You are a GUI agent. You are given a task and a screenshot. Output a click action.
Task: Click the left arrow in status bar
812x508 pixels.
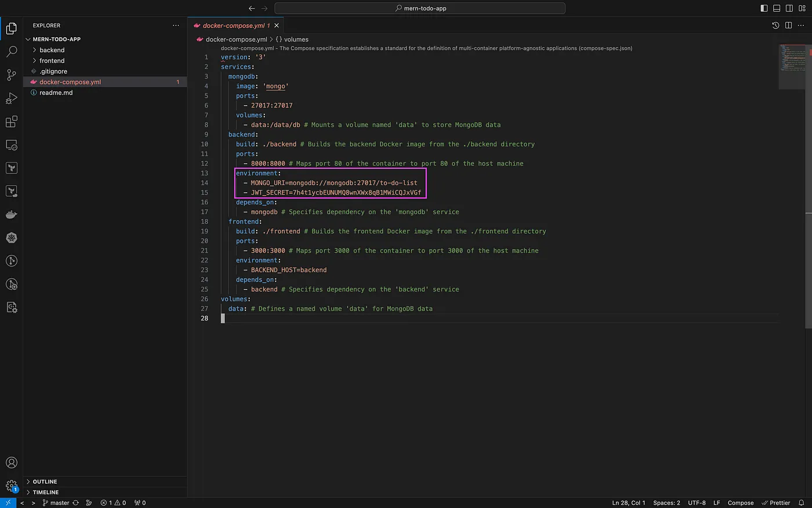pos(22,503)
